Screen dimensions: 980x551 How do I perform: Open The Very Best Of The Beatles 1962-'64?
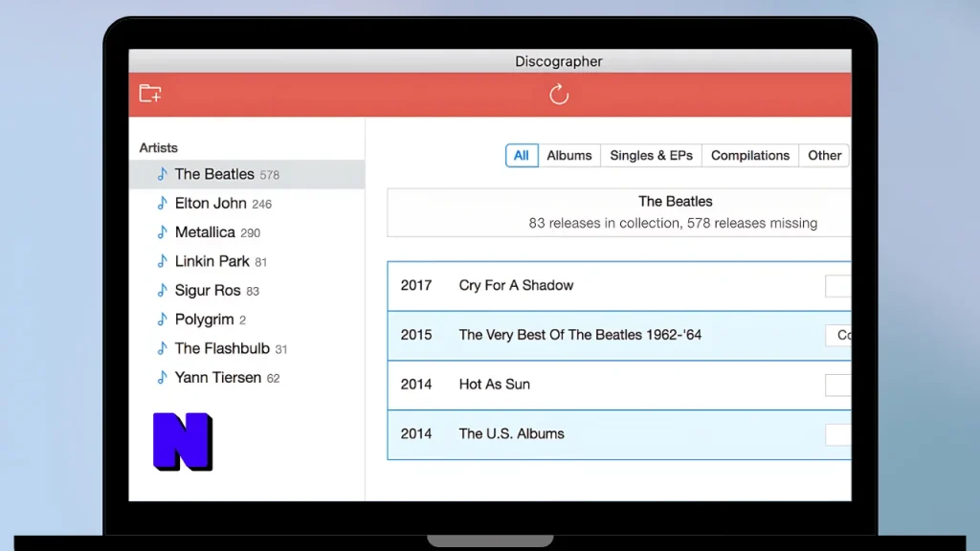(x=619, y=335)
